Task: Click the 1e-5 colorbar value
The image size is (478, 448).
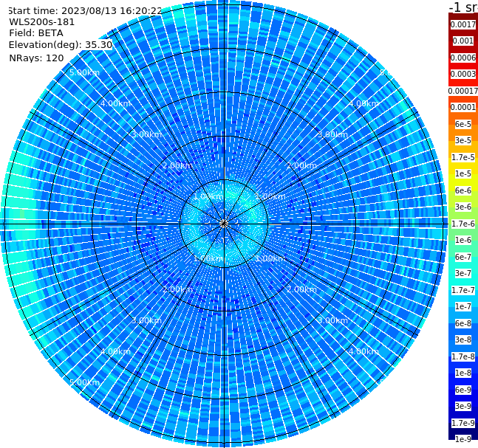Action: [463, 173]
